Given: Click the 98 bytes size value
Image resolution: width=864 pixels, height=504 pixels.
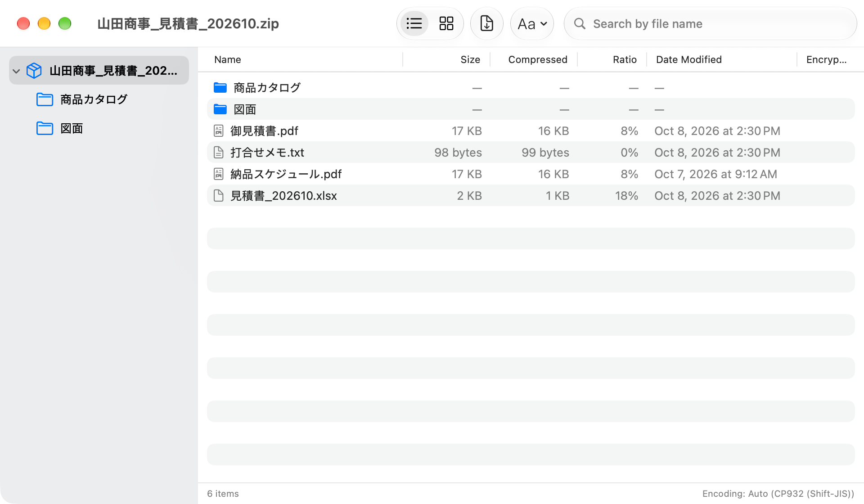Looking at the screenshot, I should (x=458, y=153).
